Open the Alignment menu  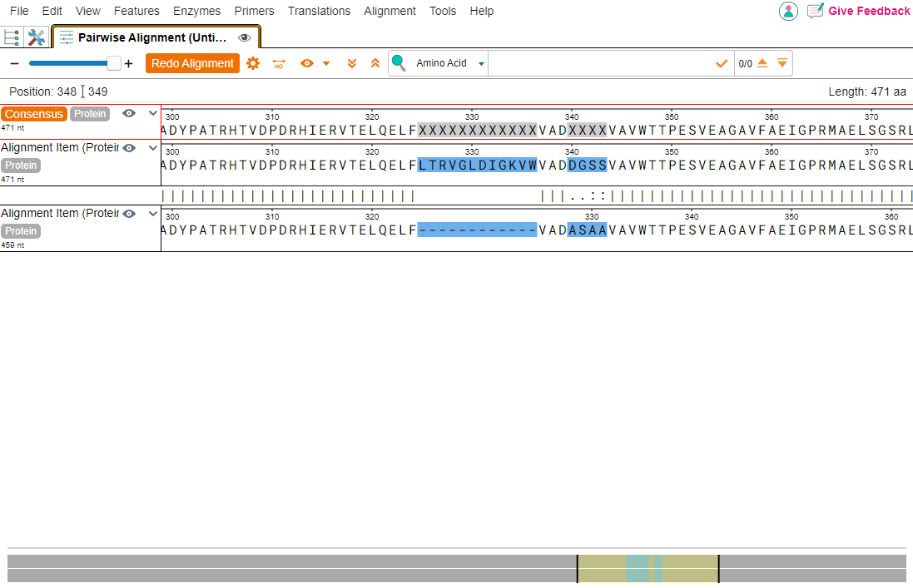tap(390, 11)
